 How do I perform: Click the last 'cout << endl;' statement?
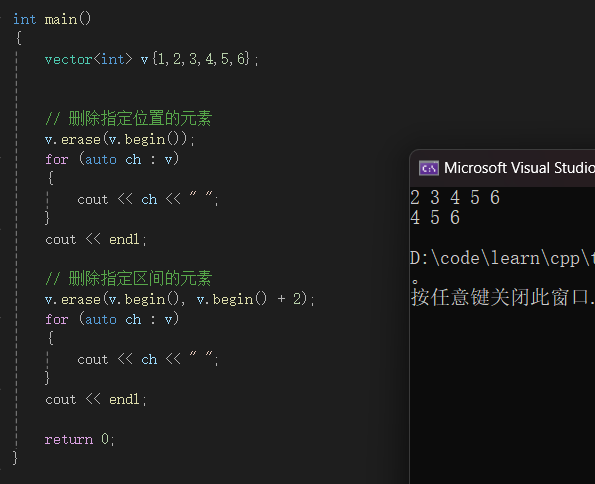point(96,400)
